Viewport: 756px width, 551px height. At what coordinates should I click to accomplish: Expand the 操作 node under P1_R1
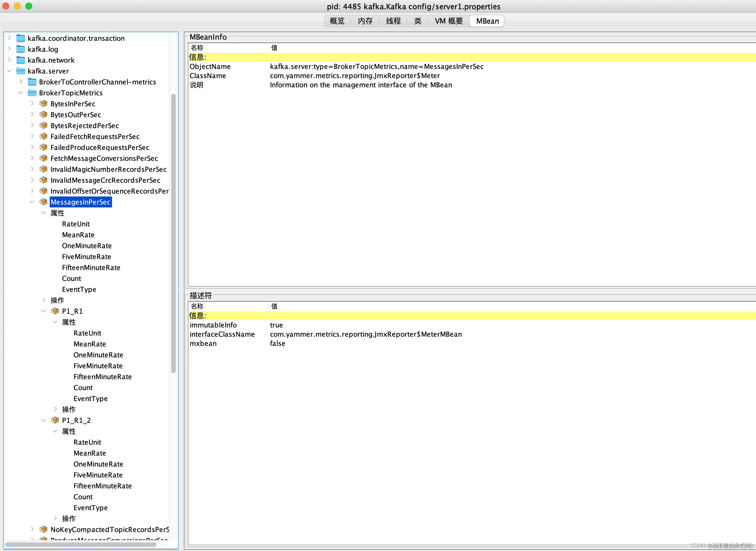point(55,409)
